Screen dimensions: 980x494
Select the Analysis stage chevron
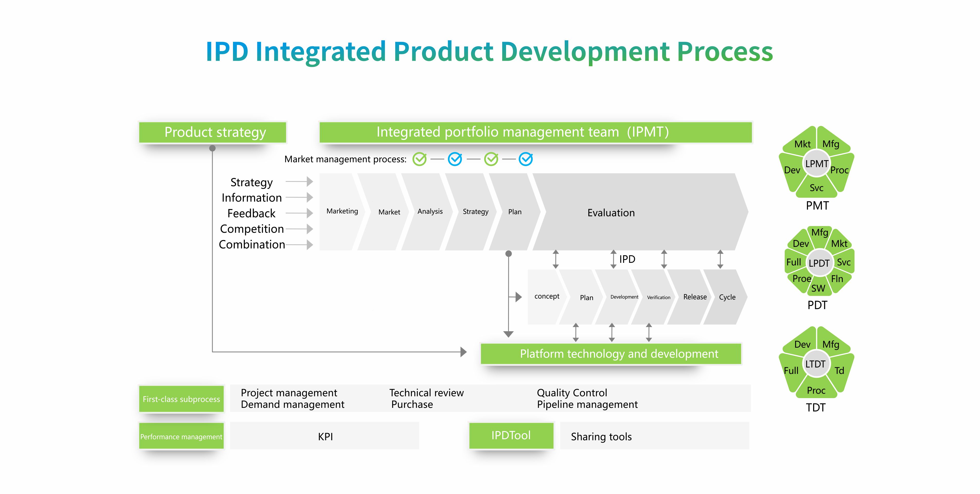pyautogui.click(x=430, y=211)
